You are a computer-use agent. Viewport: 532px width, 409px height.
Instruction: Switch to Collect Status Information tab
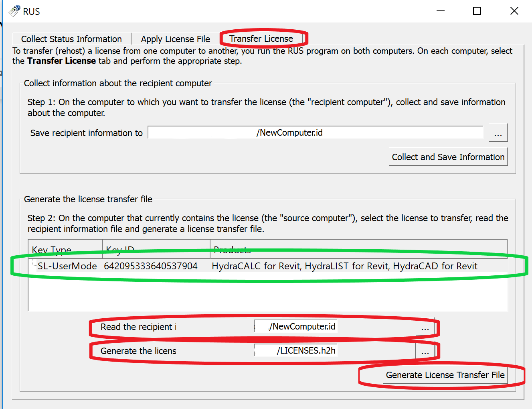[x=71, y=39]
